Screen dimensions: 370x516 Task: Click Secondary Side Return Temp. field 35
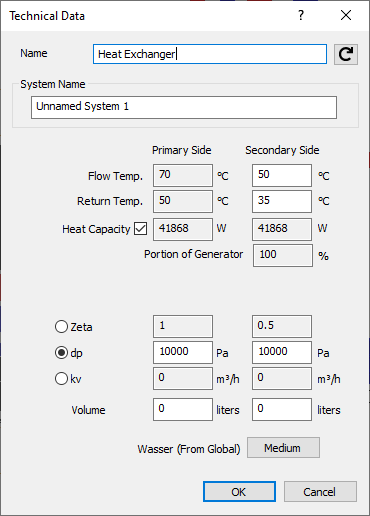282,201
